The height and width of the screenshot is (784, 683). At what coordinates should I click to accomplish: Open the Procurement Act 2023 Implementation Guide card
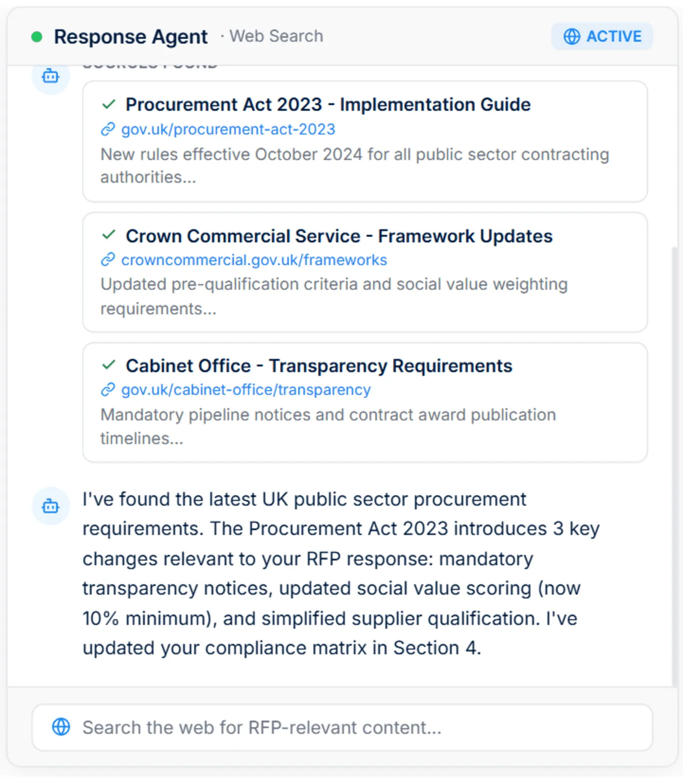[365, 141]
